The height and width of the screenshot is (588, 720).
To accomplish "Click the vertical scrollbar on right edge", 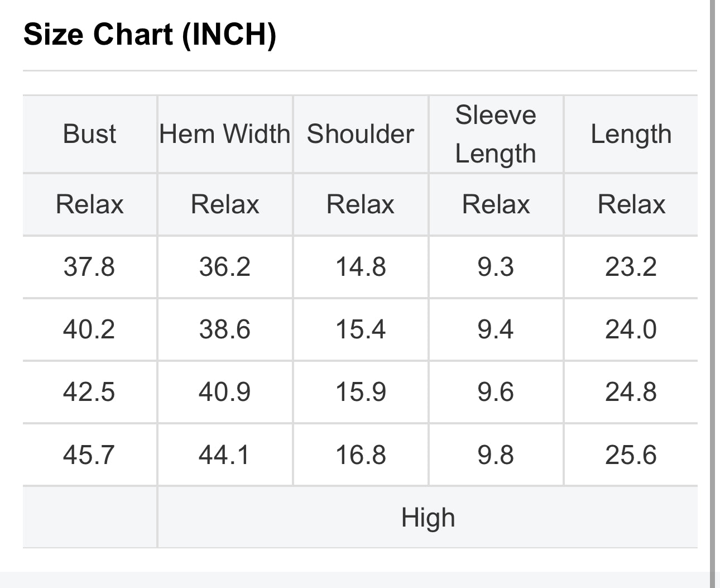I will coord(713,279).
